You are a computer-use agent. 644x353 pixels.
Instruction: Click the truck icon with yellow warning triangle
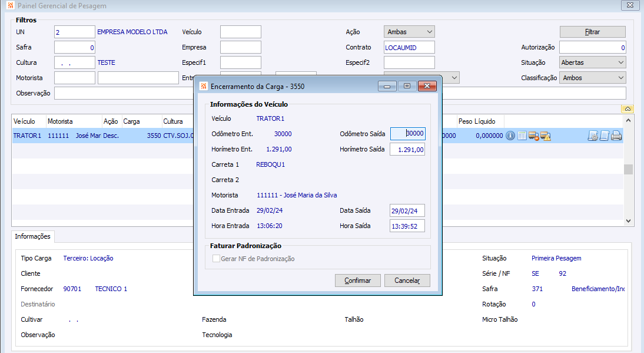pos(546,136)
